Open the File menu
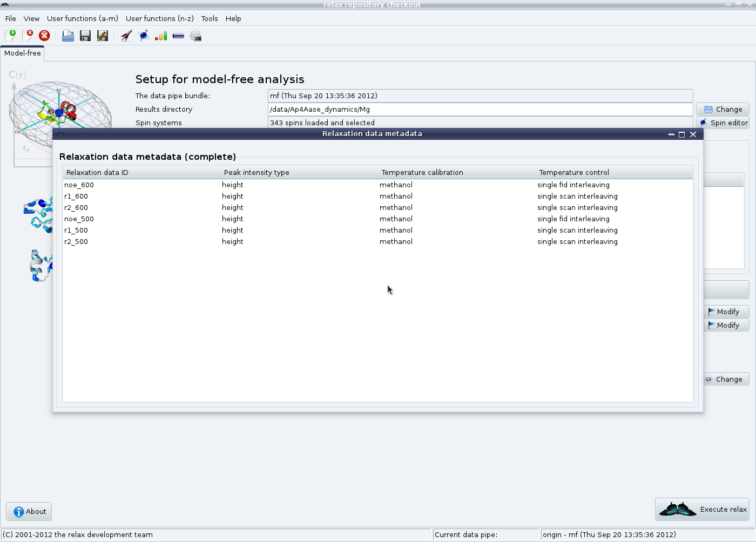 11,18
